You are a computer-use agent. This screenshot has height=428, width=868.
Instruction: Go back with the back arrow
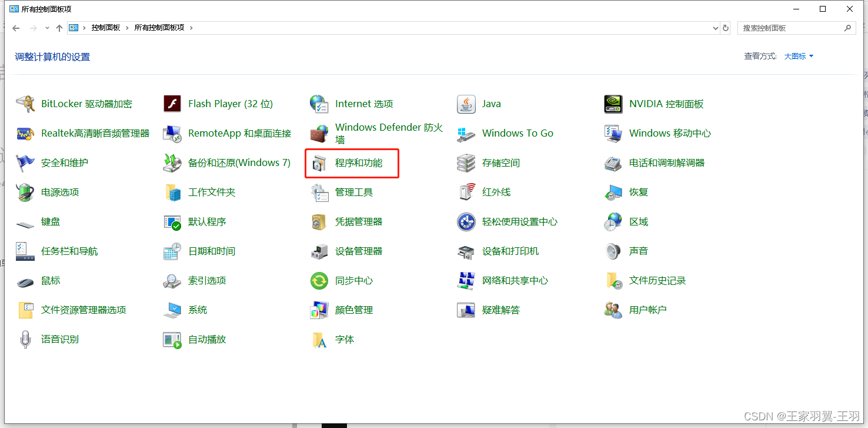(16, 28)
